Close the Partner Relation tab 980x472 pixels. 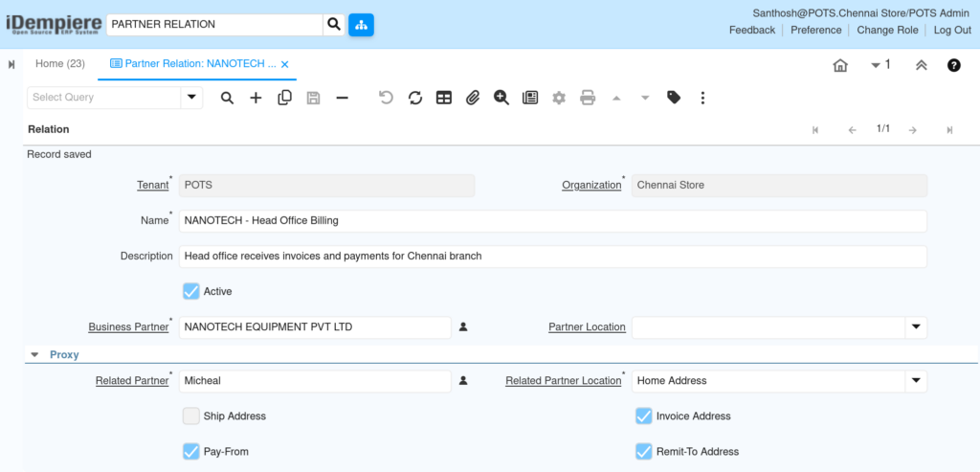[x=284, y=64]
